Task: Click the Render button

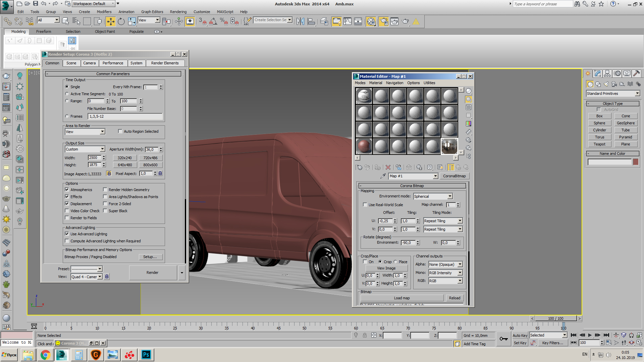Action: (x=152, y=272)
